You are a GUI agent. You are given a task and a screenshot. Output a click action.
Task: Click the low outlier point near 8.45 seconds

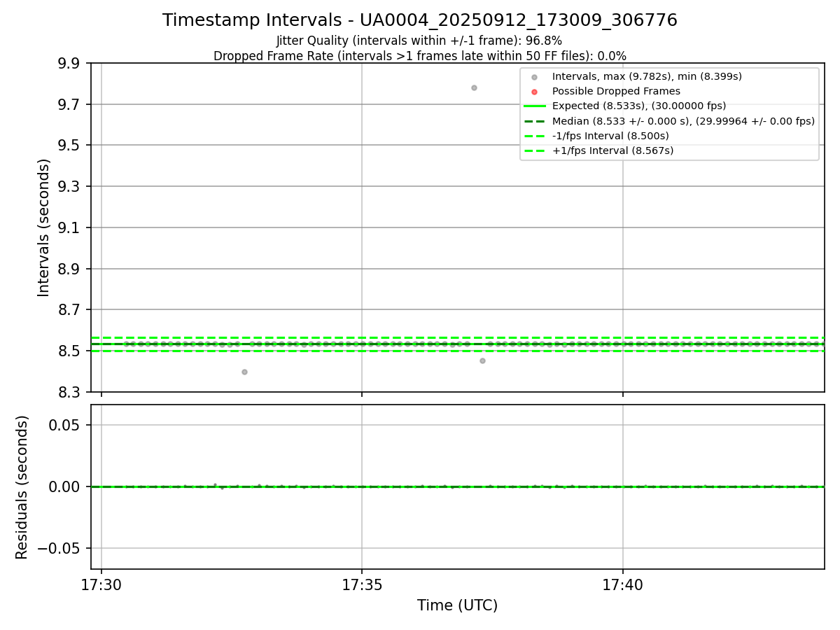[x=482, y=360]
